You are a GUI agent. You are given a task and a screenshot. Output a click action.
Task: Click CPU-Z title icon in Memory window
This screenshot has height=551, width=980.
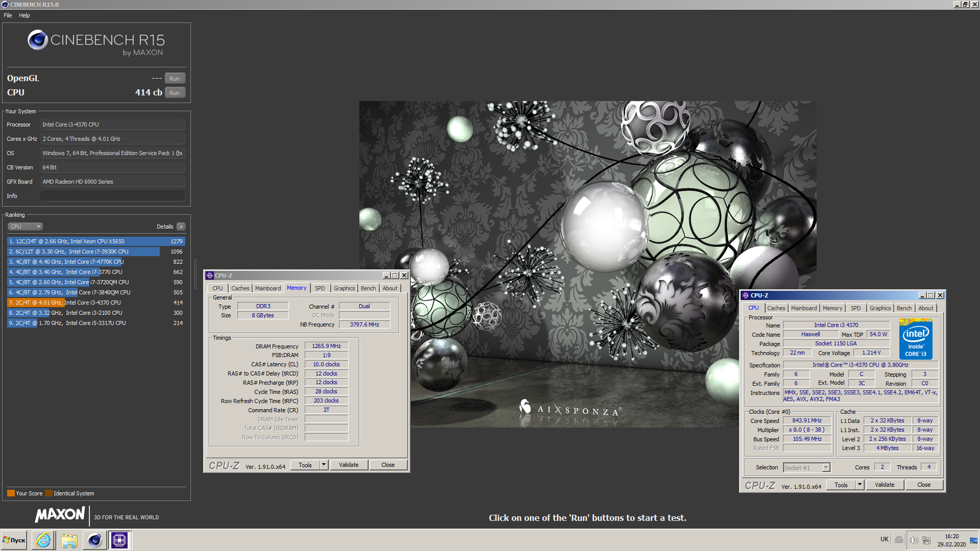210,275
